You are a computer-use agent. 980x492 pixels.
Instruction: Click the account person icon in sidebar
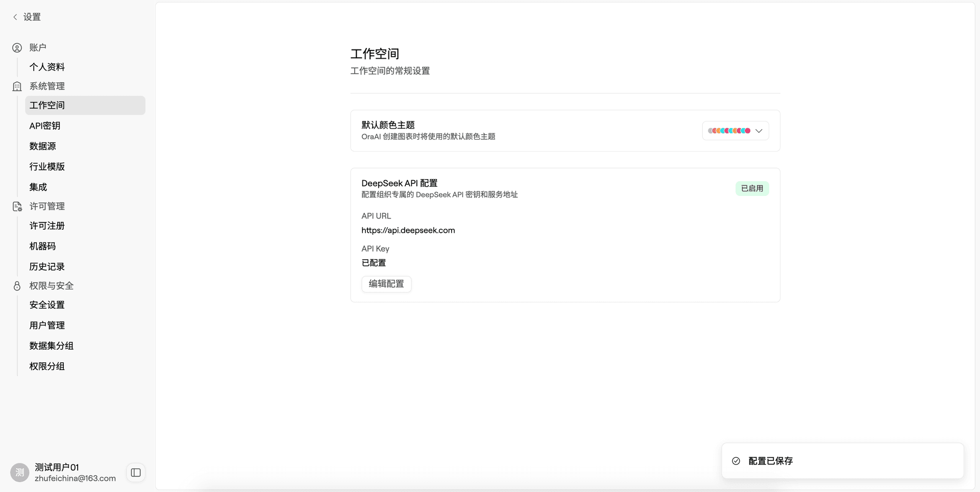[17, 47]
